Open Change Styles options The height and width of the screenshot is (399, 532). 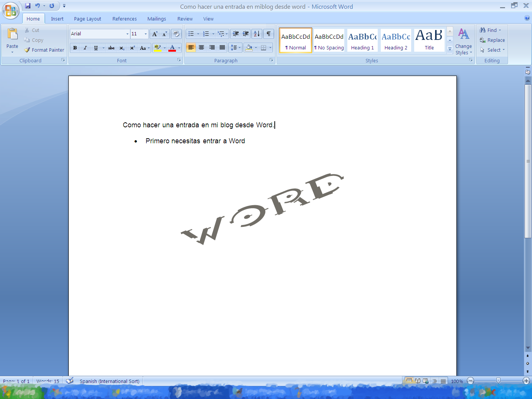464,41
